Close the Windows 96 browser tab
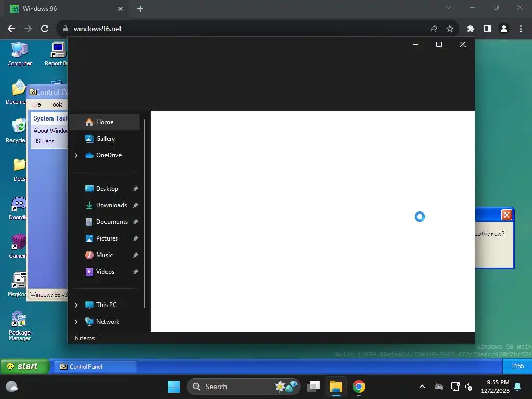Screen dimensions: 532x399 (x=121, y=9)
